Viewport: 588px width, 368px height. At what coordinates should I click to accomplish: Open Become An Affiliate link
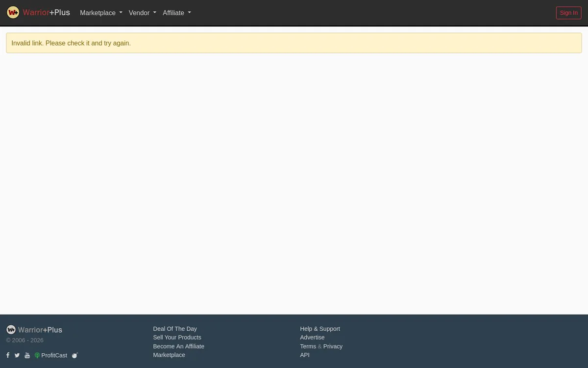pyautogui.click(x=178, y=346)
